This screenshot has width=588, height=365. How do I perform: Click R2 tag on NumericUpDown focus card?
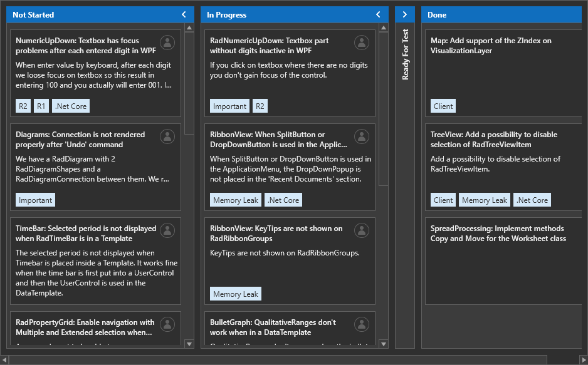23,106
